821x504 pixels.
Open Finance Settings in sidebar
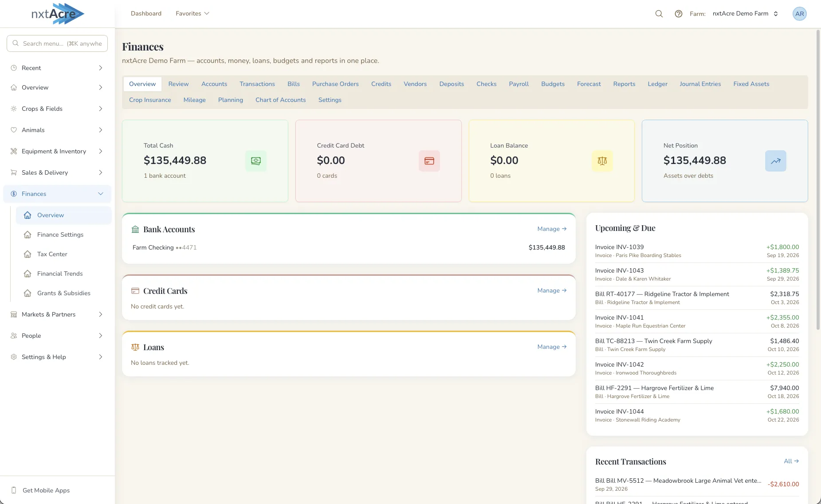(63, 234)
